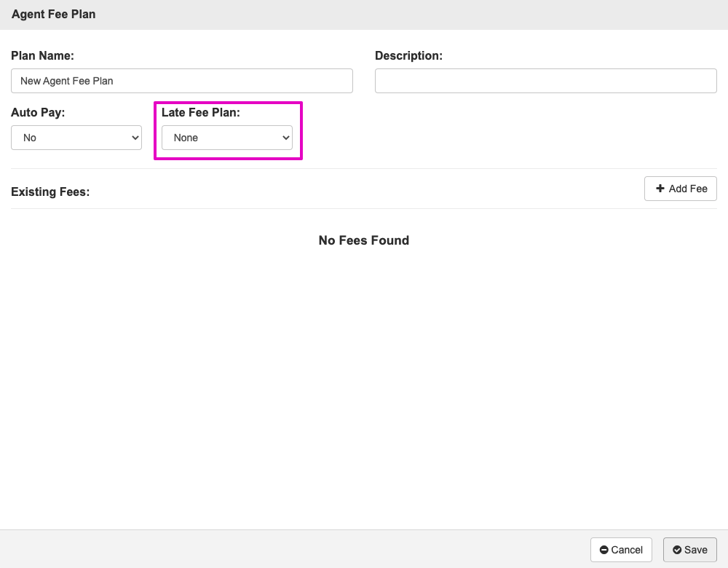Image resolution: width=728 pixels, height=568 pixels.
Task: Click the Late Fee Plan dropdown chevron
Action: pyautogui.click(x=285, y=138)
